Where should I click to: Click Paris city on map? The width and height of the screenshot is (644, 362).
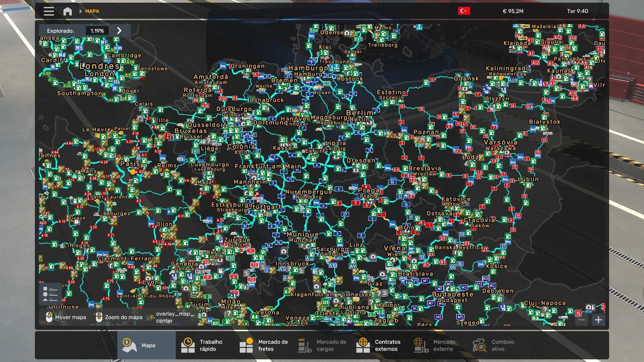coord(130,164)
